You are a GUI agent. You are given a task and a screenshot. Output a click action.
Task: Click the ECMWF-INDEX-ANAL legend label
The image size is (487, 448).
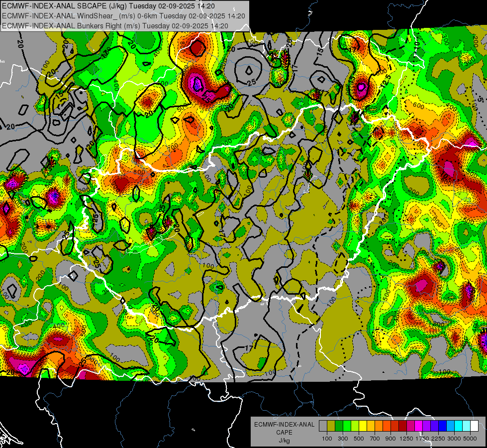(x=284, y=425)
